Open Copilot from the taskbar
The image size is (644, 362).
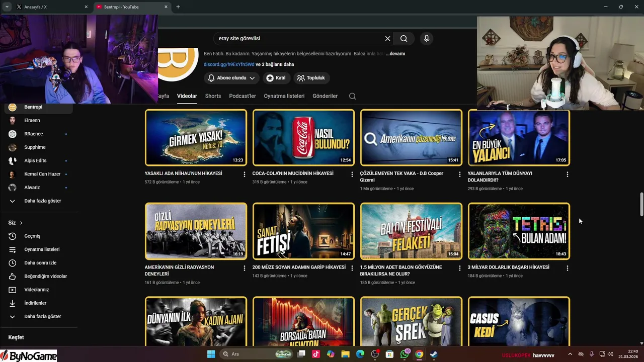pos(331,354)
